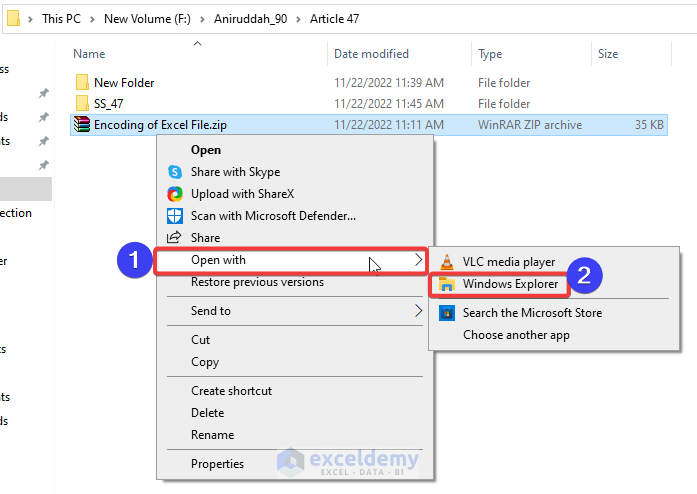Click the ShareX icon
The width and height of the screenshot is (697, 494).
pyautogui.click(x=175, y=194)
